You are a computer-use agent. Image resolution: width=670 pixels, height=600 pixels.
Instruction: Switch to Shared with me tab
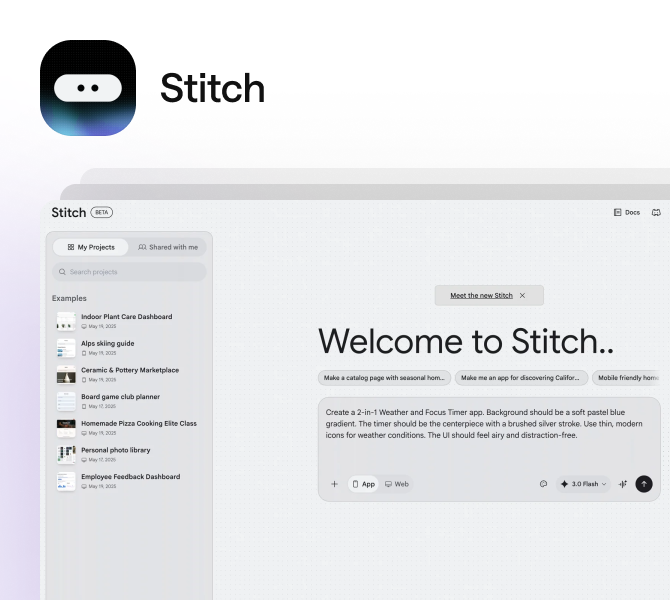click(x=168, y=247)
